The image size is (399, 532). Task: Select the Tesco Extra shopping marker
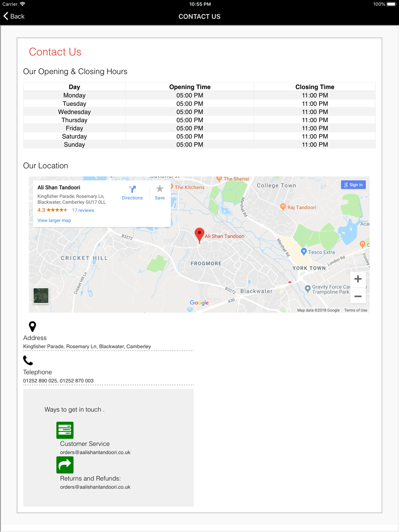pyautogui.click(x=304, y=251)
